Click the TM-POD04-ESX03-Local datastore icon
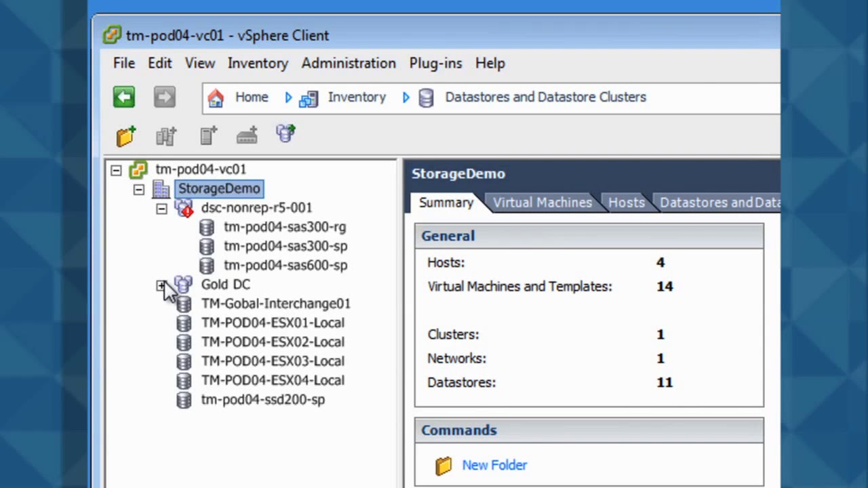 184,361
